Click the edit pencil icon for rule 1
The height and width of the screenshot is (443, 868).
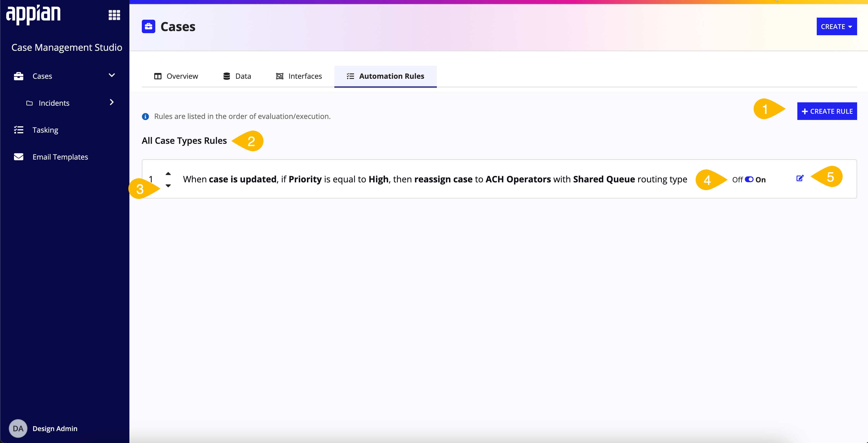coord(800,178)
